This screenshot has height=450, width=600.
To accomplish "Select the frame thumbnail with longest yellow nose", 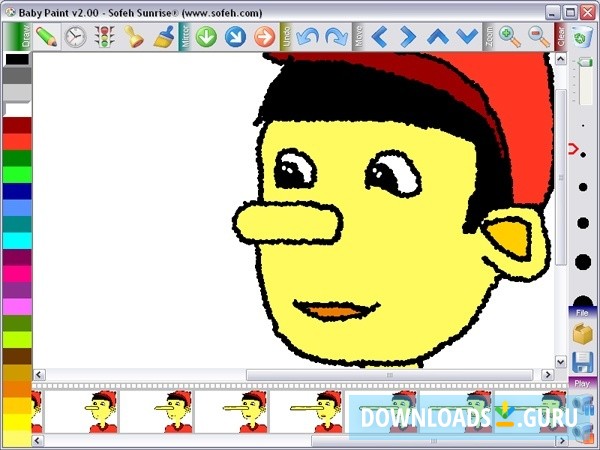I will click(307, 412).
